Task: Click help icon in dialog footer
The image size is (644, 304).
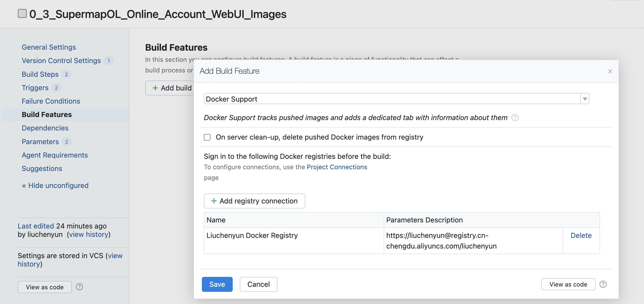Action: pos(603,284)
